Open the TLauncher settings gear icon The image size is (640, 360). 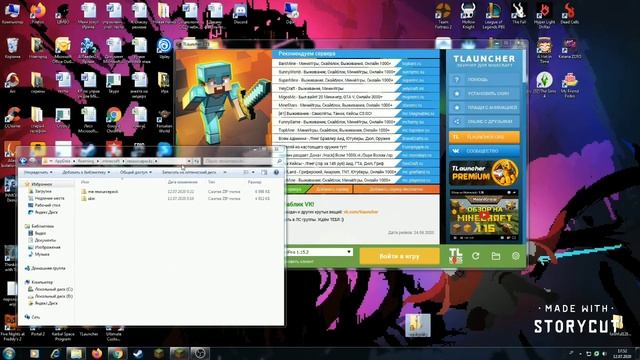tap(516, 256)
